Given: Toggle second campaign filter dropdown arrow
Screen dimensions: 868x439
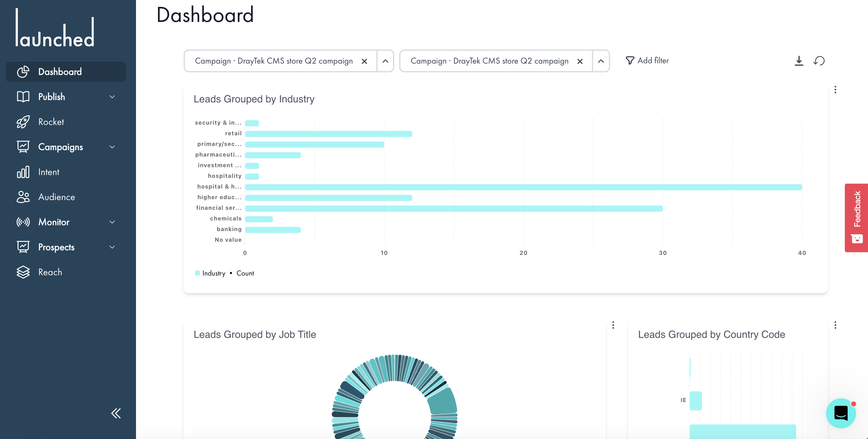Looking at the screenshot, I should (601, 61).
